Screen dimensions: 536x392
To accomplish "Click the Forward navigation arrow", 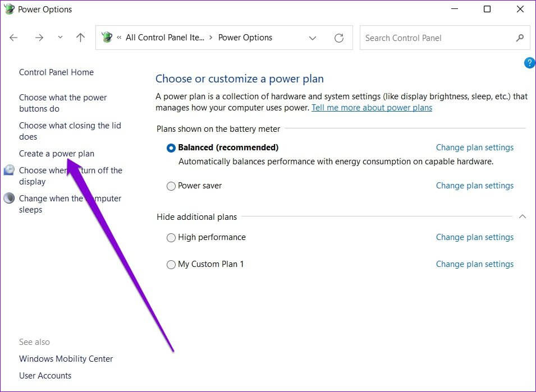I will click(39, 38).
